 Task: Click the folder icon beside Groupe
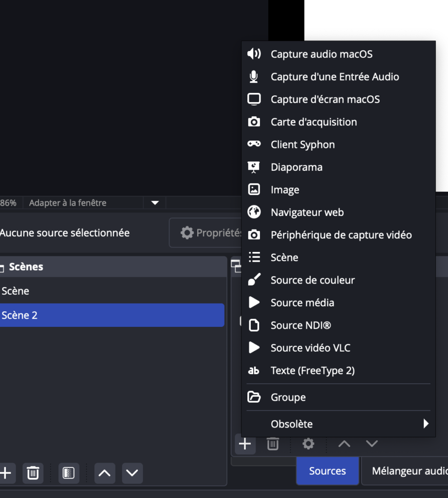click(254, 397)
